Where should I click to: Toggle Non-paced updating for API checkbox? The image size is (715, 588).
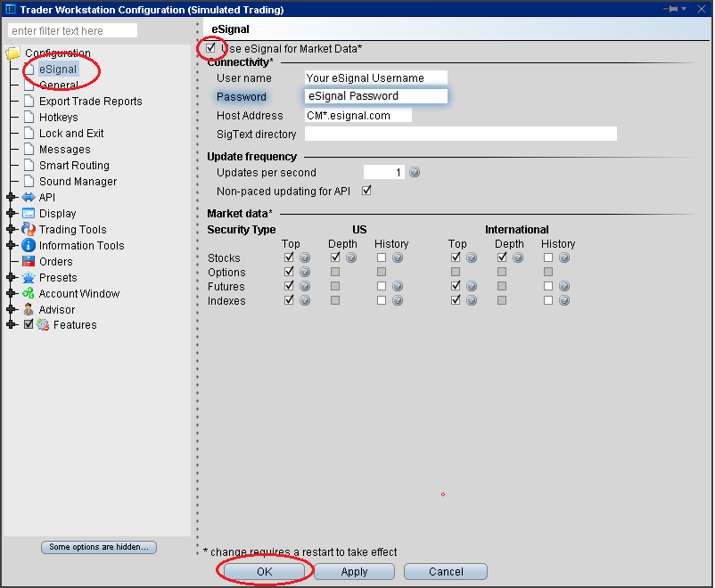366,191
